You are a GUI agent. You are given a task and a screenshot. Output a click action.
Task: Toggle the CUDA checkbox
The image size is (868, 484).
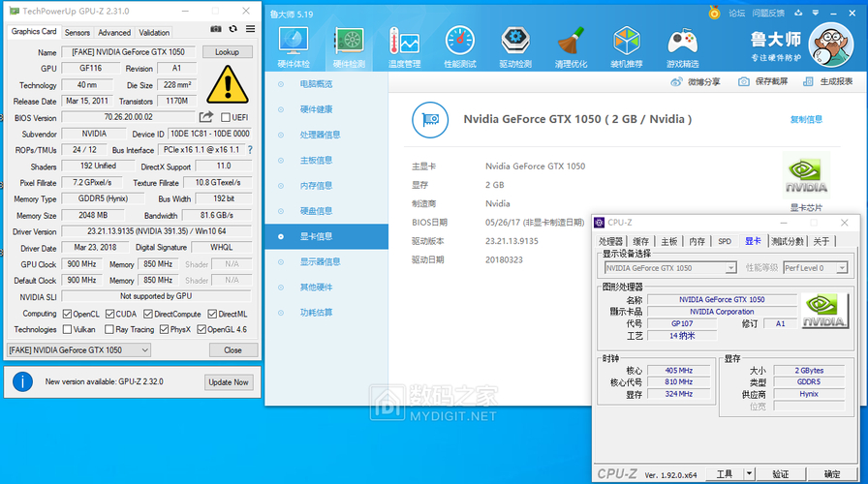(x=109, y=315)
